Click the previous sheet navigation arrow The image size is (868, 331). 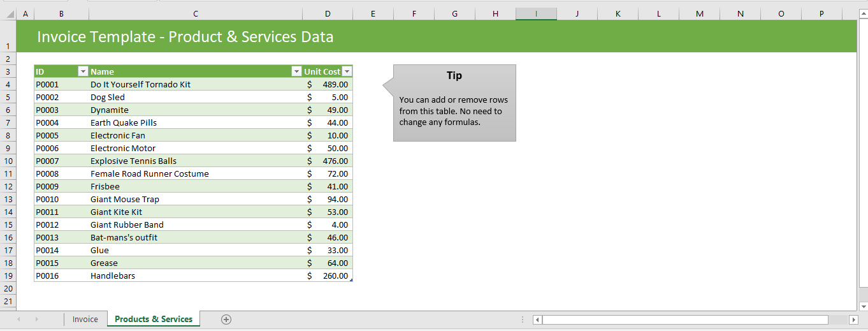[x=18, y=320]
